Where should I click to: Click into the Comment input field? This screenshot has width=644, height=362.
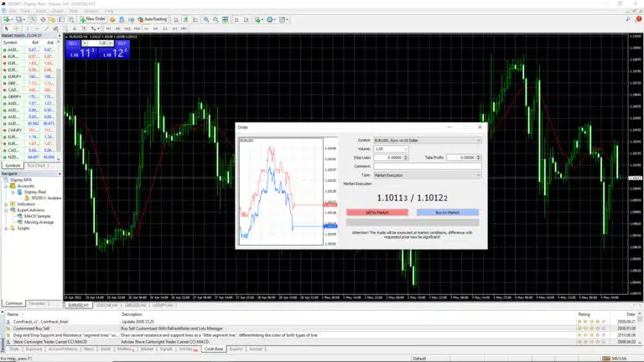(x=427, y=166)
